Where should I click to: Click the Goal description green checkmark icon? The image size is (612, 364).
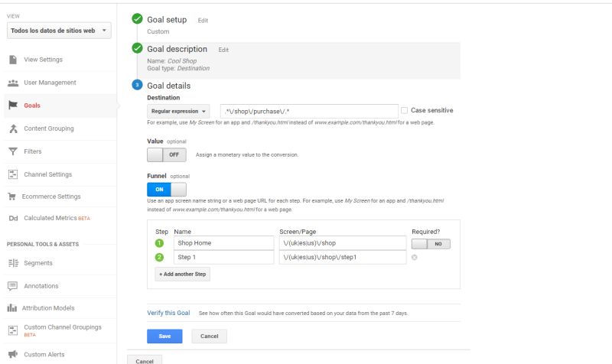[137, 48]
